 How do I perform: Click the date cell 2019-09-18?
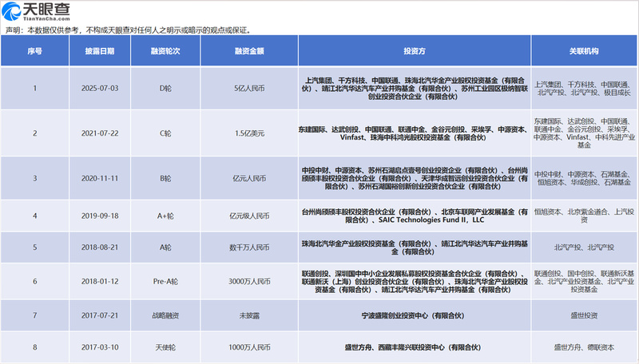pos(100,216)
